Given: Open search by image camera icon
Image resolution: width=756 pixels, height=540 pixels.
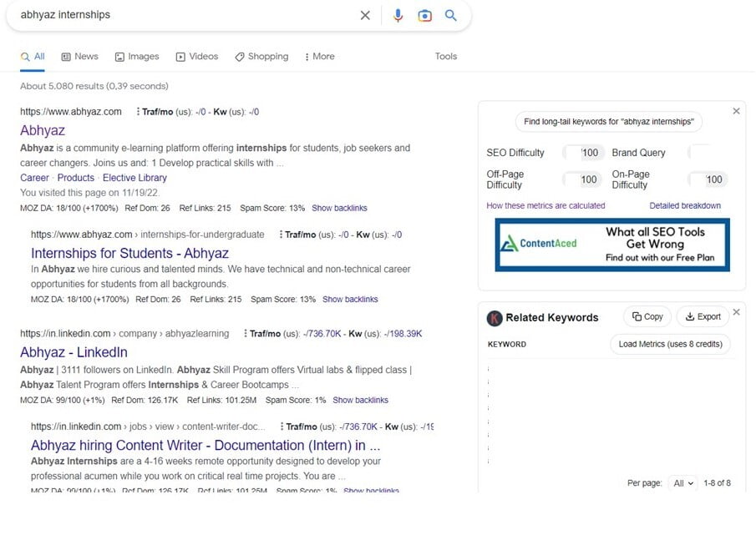Looking at the screenshot, I should [x=424, y=15].
